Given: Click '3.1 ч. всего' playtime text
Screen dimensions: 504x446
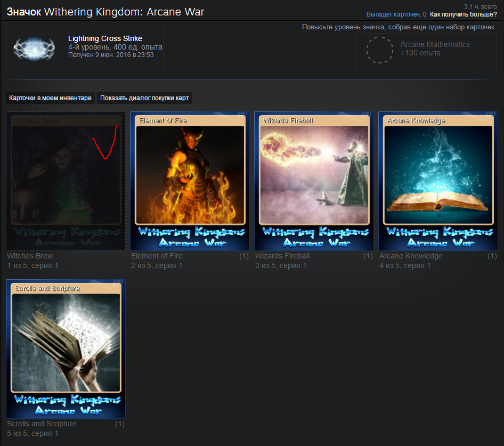Looking at the screenshot, I should (480, 7).
